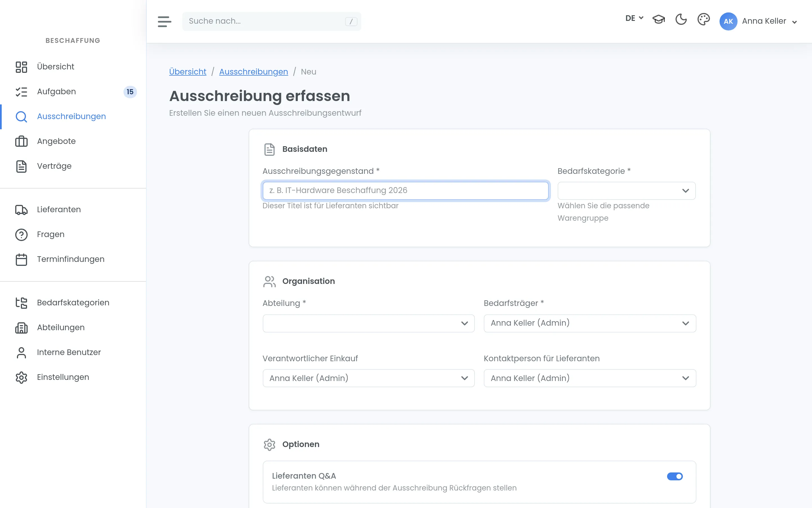
Task: Click the Angebote briefcase icon
Action: 21,141
